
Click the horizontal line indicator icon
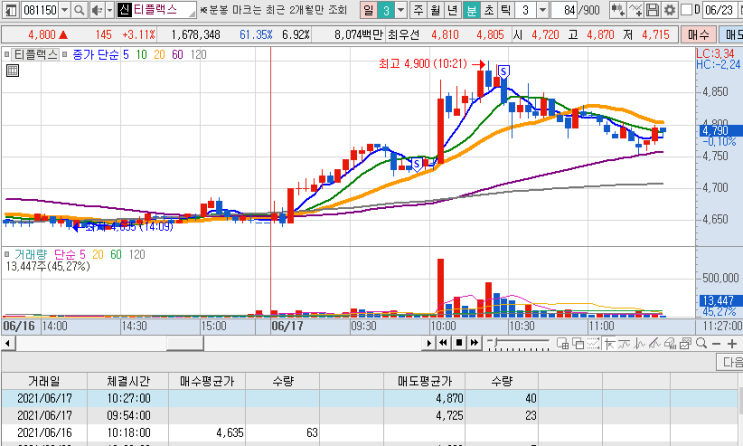625,343
